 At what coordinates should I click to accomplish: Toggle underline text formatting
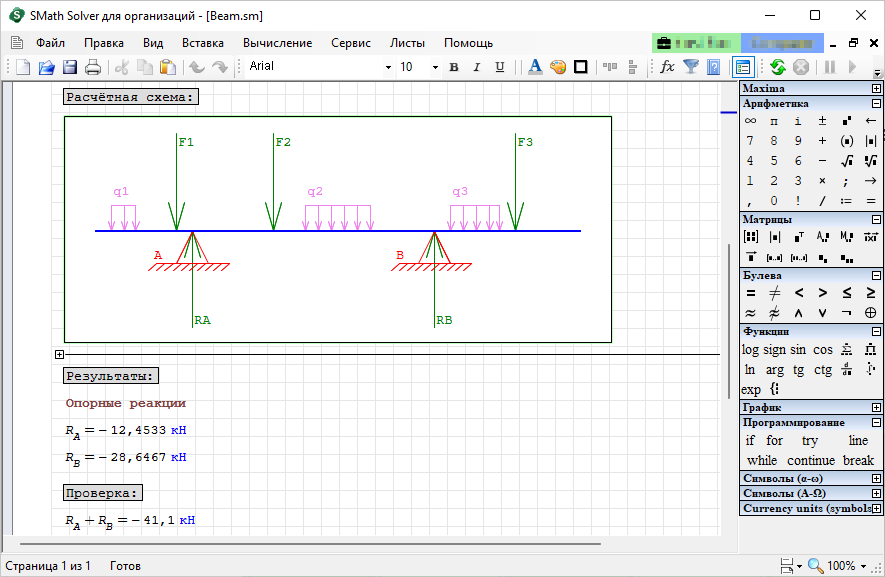click(x=500, y=67)
